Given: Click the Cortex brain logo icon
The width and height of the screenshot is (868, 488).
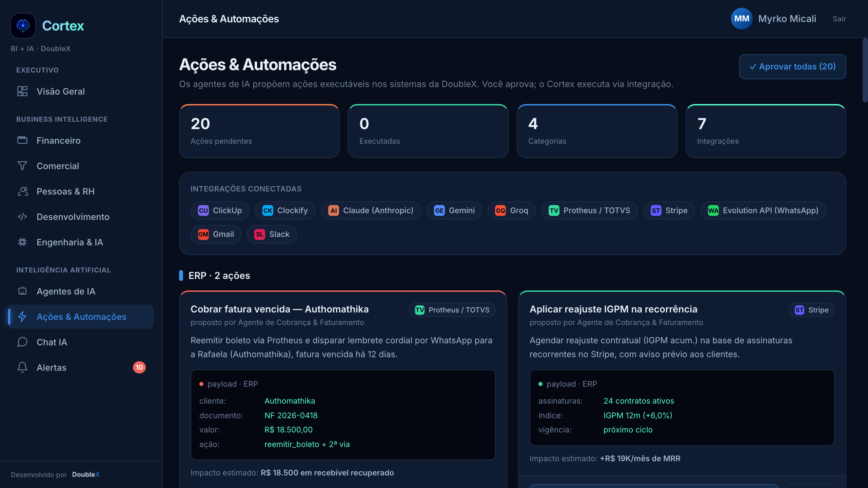Looking at the screenshot, I should [23, 26].
